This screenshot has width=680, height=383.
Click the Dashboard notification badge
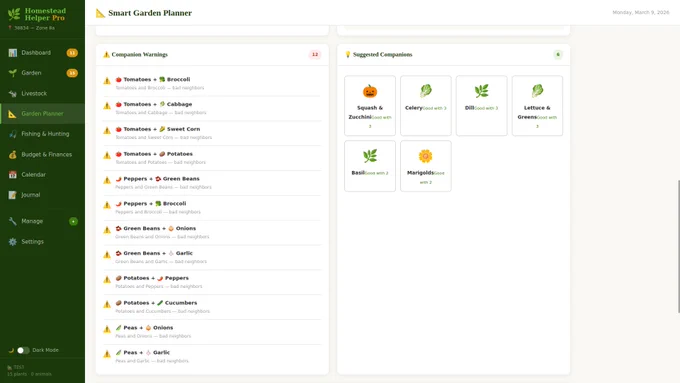click(x=72, y=53)
